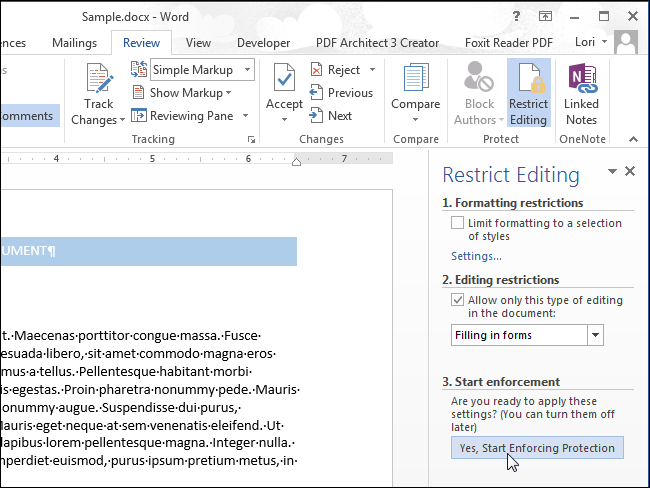Enable Limit formatting to selection of styles
650x488 pixels.
458,223
